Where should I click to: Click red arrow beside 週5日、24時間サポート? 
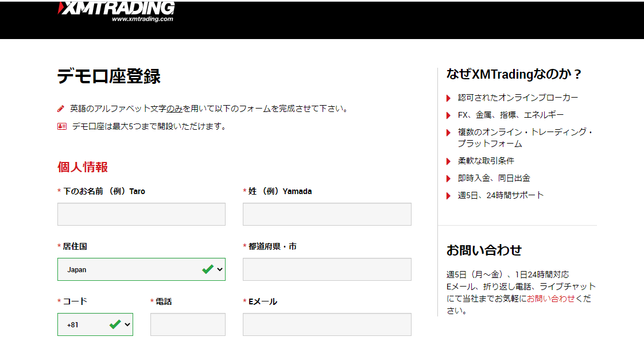coord(448,195)
